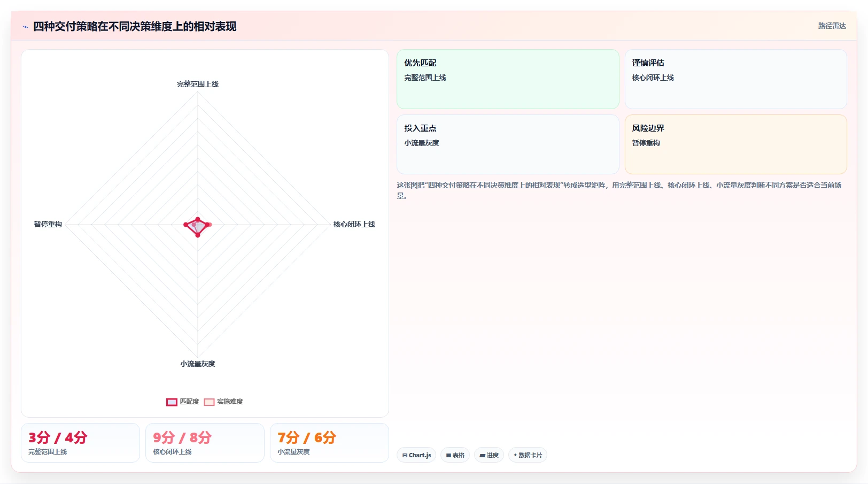Toggle the 实施难度 legend item
Viewport: 868px width, 484px height.
(x=223, y=402)
